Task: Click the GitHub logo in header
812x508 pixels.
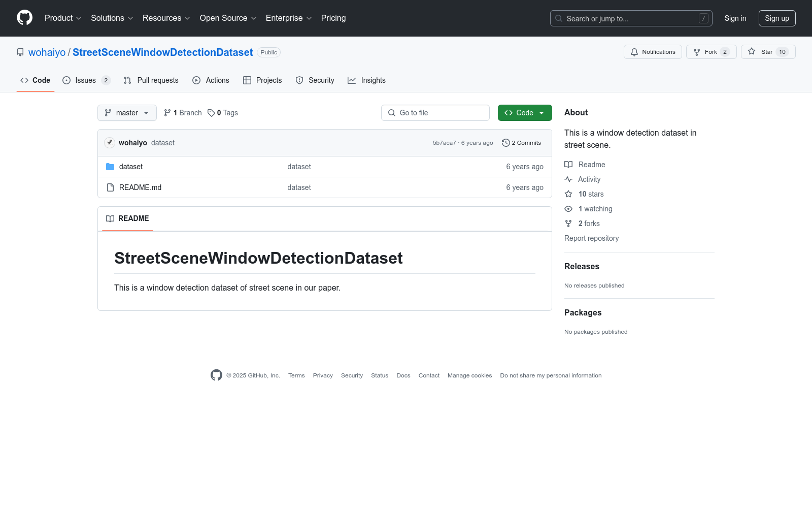Action: (24, 18)
